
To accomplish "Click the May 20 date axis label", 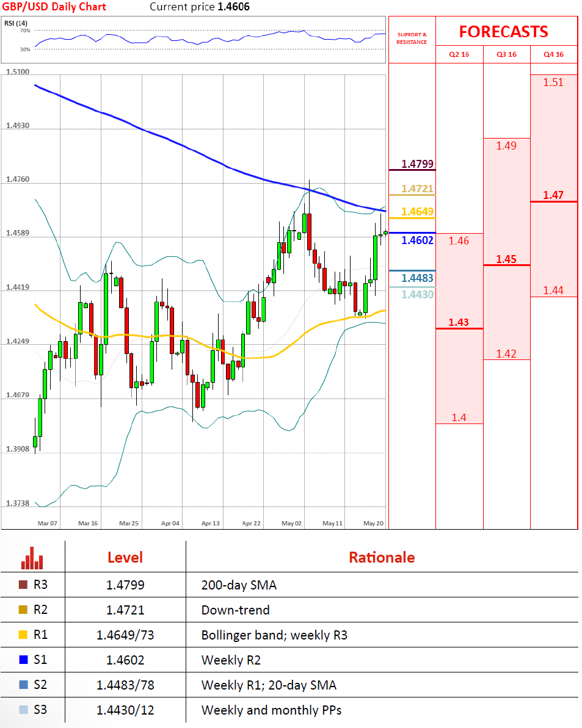I will coord(374,523).
